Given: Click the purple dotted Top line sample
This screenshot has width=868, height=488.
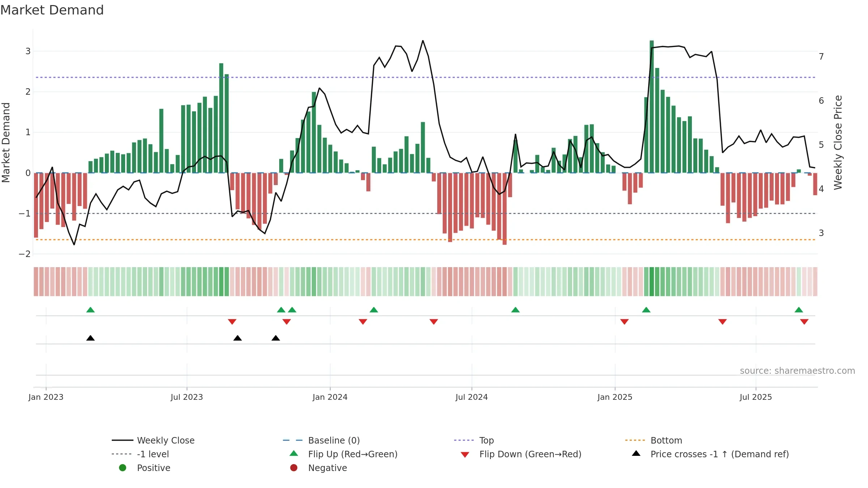Looking at the screenshot, I should click(464, 440).
